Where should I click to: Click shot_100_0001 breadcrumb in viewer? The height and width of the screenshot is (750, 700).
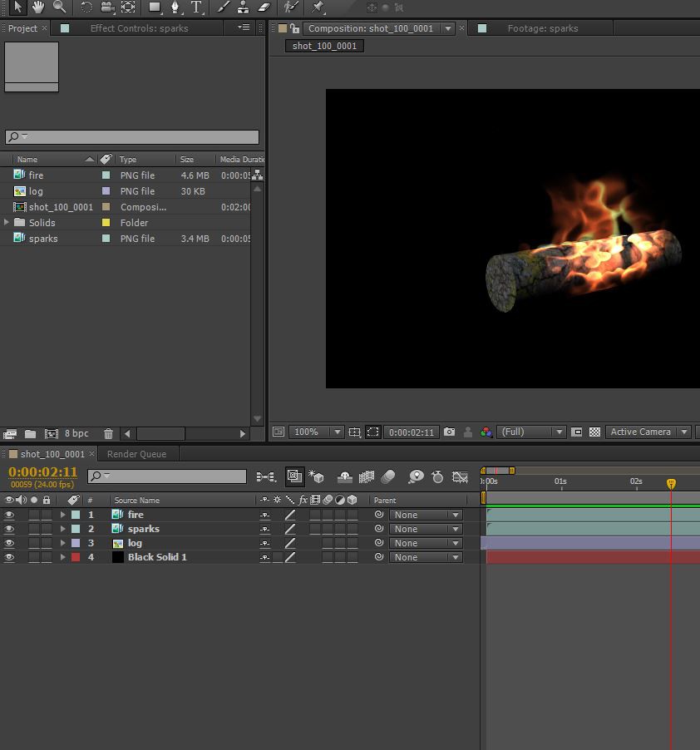tap(324, 46)
